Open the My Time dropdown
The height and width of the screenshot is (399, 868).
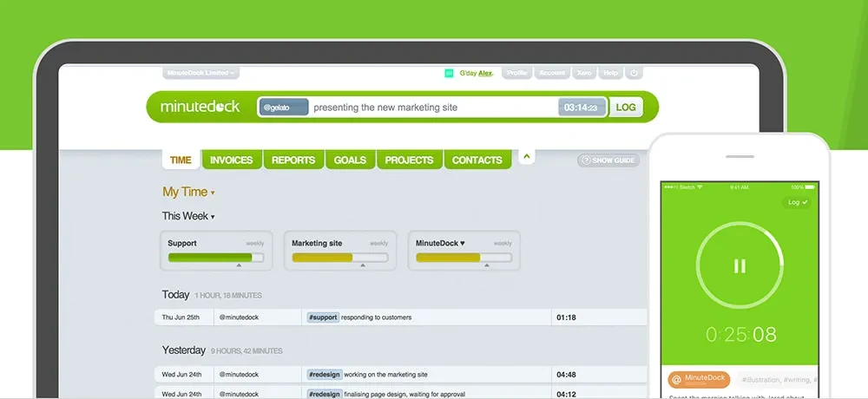[188, 192]
